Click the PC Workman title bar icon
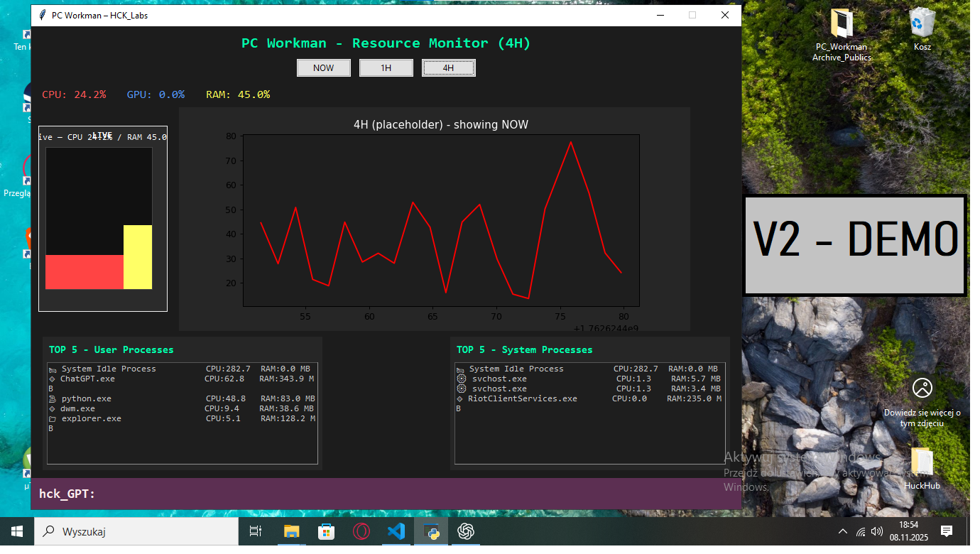980x554 pixels. coord(41,14)
